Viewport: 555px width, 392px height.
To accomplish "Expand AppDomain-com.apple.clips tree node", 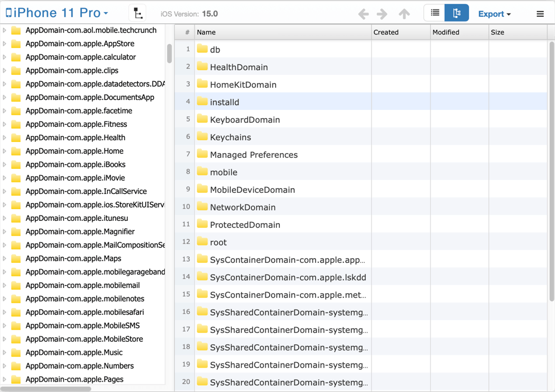I will pyautogui.click(x=4, y=71).
